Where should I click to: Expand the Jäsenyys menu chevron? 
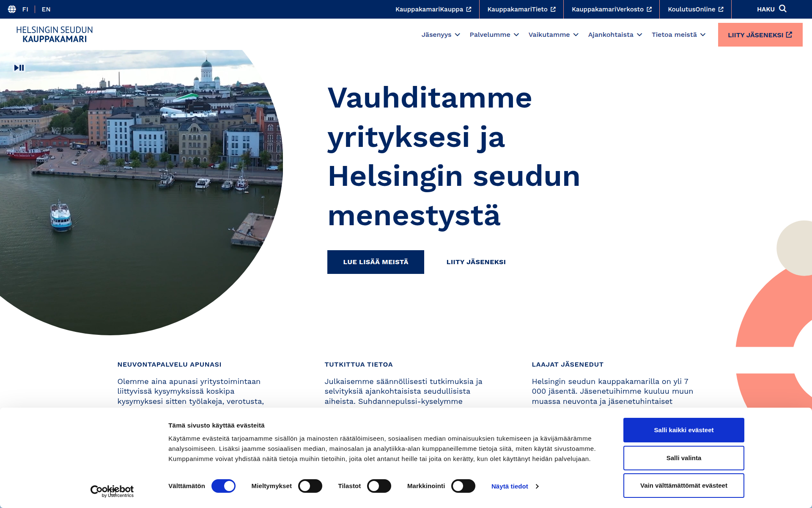pyautogui.click(x=458, y=35)
